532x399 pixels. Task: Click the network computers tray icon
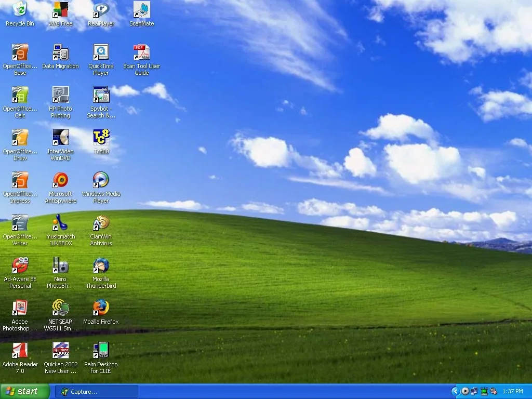(474, 392)
